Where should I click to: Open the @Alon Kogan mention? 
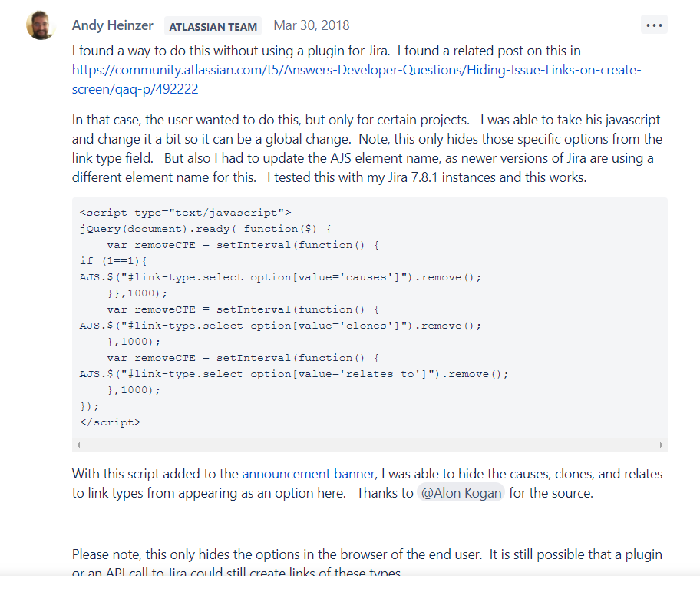461,493
